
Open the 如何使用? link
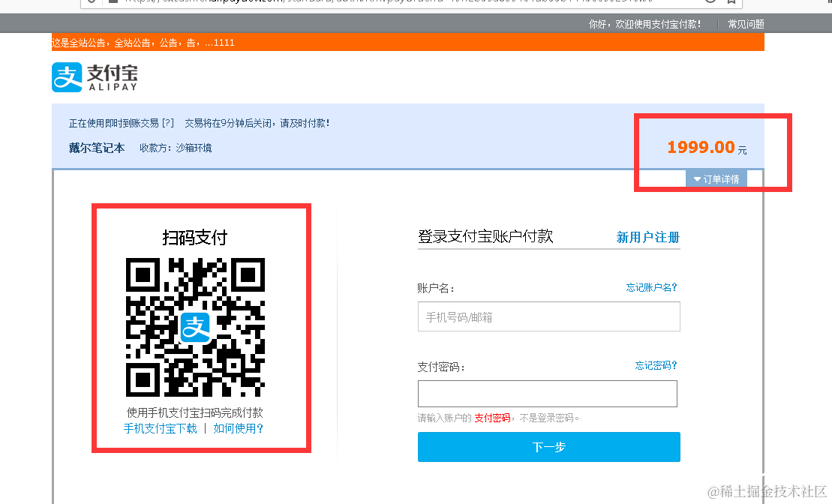tap(239, 428)
